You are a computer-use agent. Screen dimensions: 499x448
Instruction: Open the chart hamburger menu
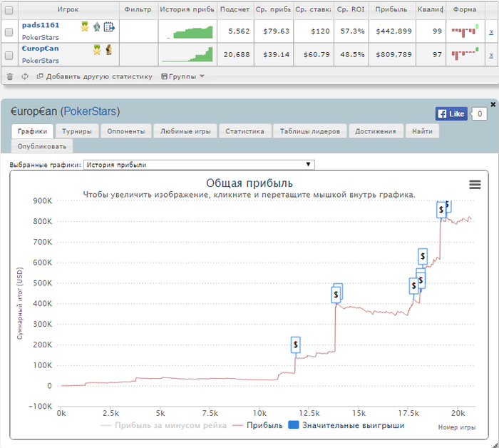point(475,184)
